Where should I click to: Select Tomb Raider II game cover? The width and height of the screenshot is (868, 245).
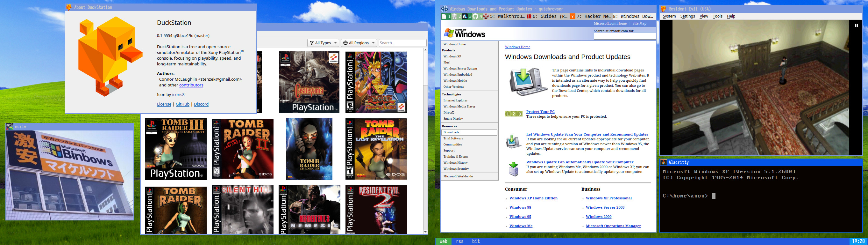(243, 149)
